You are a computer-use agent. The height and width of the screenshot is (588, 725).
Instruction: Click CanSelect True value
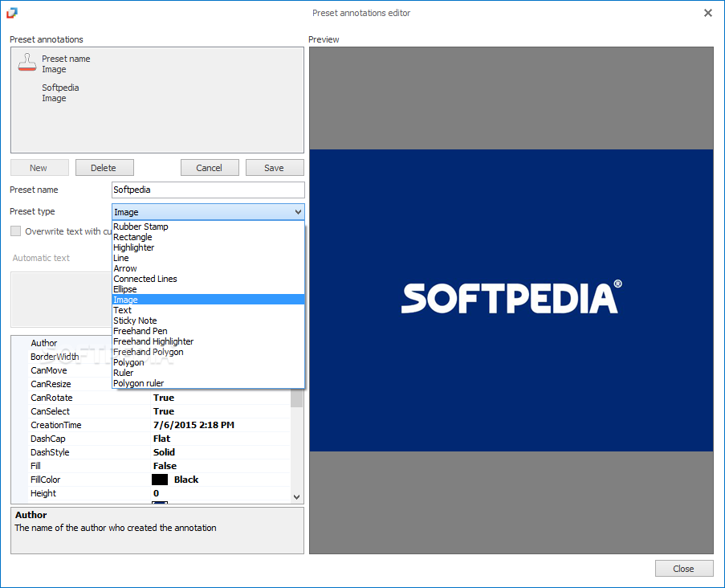(164, 411)
